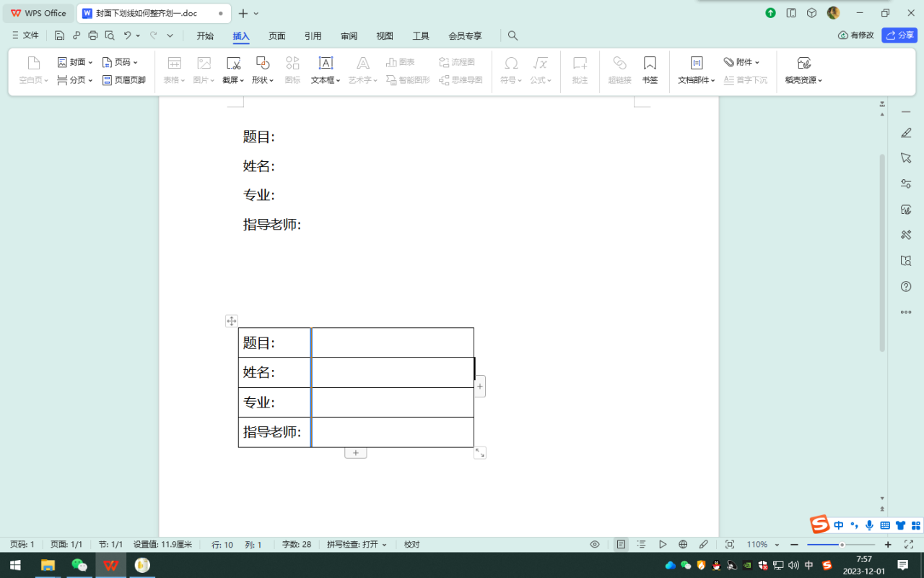This screenshot has height=578, width=924.
Task: Click the play reading mode icon in status bar
Action: click(x=663, y=544)
